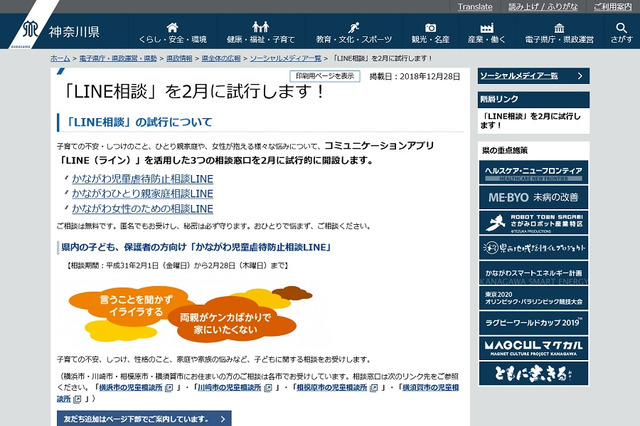Click the 県政情報 breadcrumb link
The width and height of the screenshot is (640, 426).
click(179, 58)
